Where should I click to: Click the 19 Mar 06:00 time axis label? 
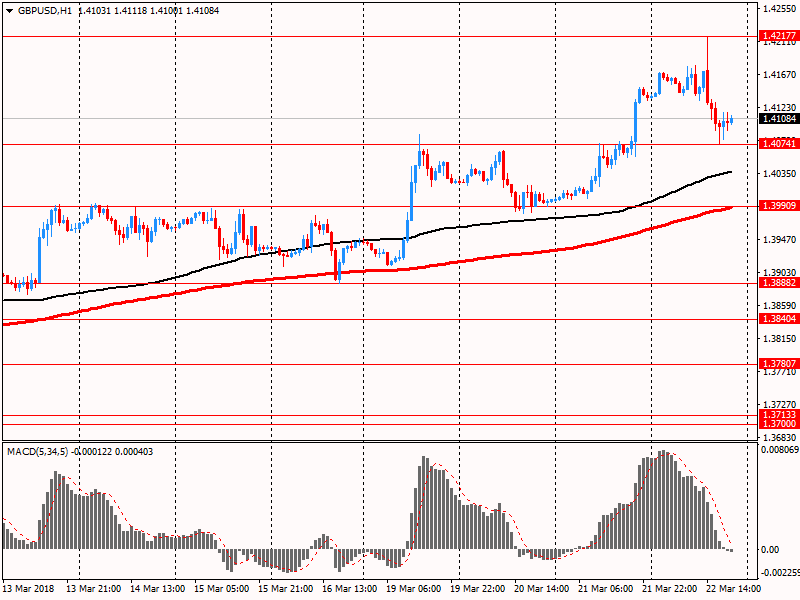[414, 589]
